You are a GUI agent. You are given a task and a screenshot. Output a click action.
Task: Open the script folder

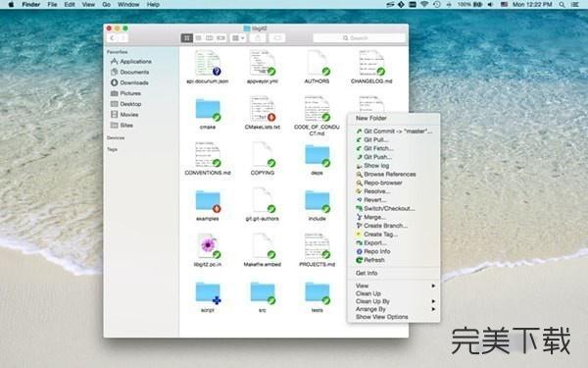tap(208, 292)
